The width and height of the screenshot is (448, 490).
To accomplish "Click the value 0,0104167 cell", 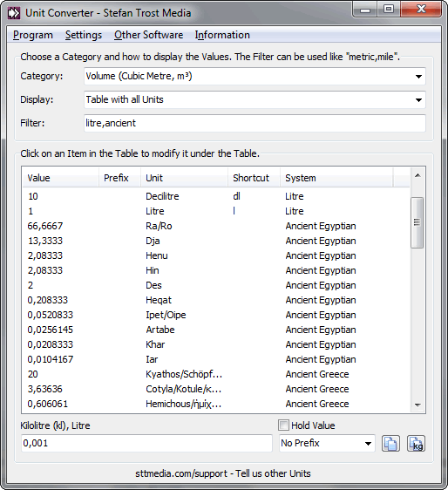I will tap(50, 359).
